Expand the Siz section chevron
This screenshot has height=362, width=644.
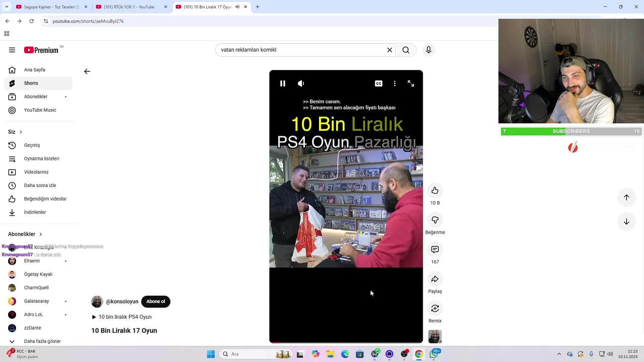(x=21, y=132)
